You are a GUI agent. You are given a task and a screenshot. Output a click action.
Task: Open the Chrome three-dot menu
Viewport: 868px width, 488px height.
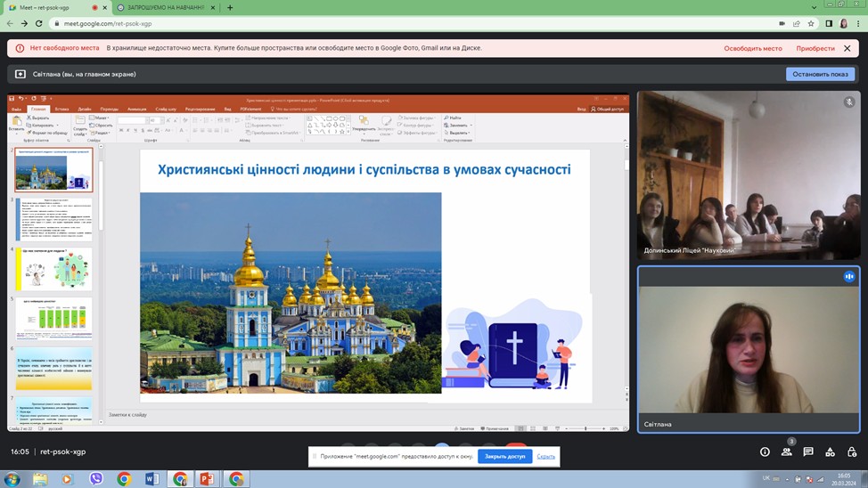click(x=858, y=23)
